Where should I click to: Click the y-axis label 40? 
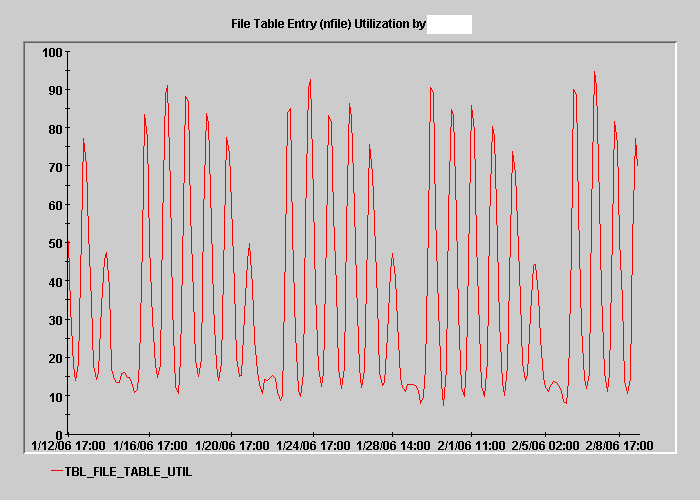point(55,282)
